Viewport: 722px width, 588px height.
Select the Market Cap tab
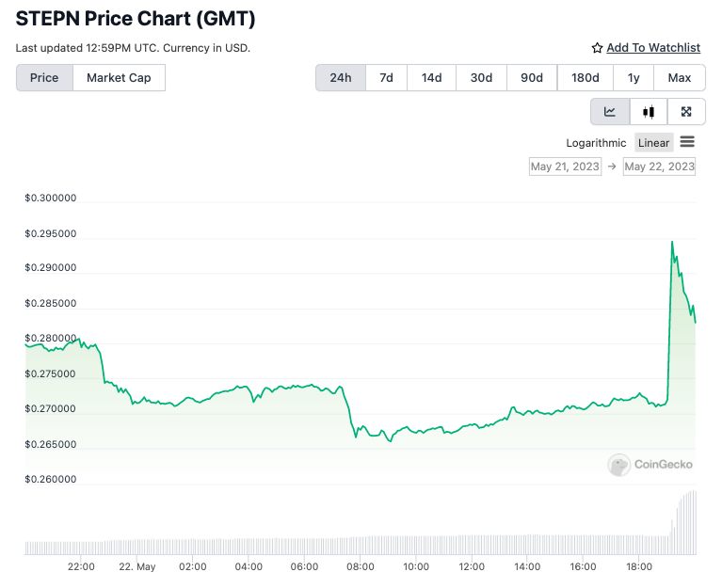(x=119, y=78)
